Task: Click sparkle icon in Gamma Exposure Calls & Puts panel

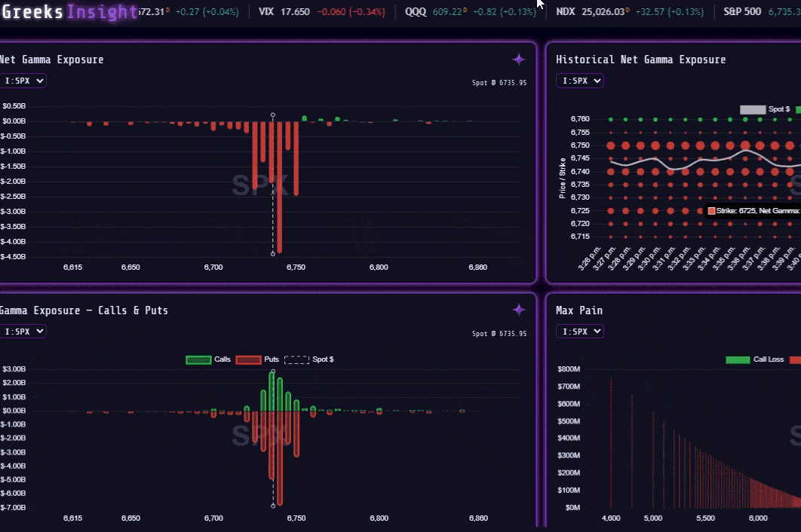Action: [518, 310]
